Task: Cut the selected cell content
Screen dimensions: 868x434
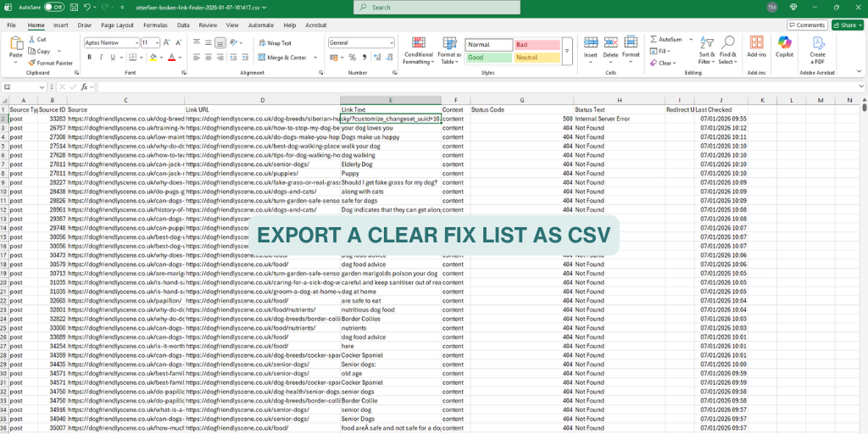Action: coord(37,39)
